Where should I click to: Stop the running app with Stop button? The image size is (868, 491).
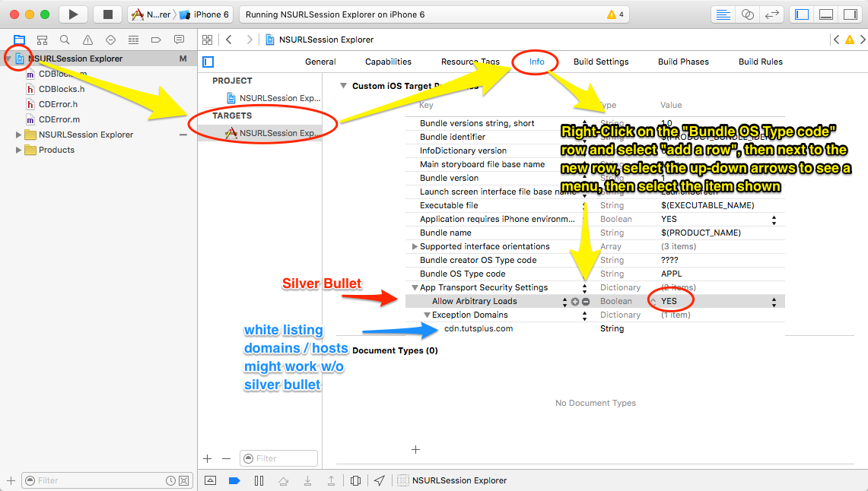click(x=107, y=14)
